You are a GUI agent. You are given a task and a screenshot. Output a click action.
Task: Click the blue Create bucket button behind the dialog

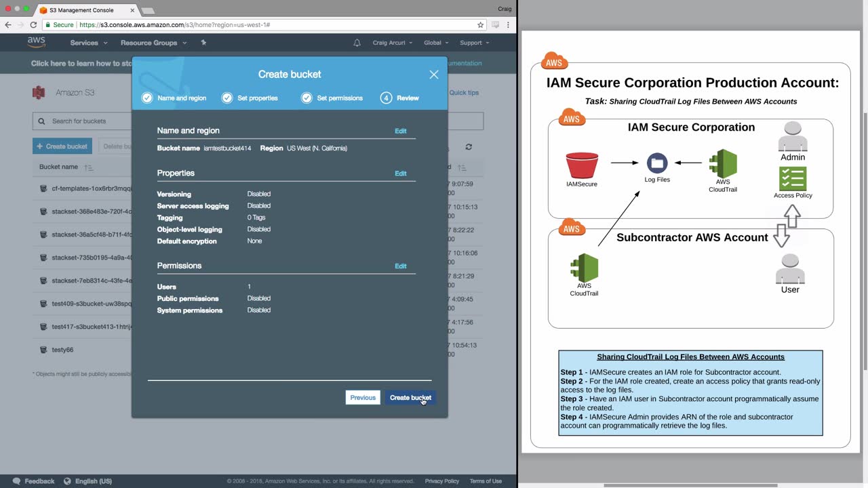tap(62, 146)
